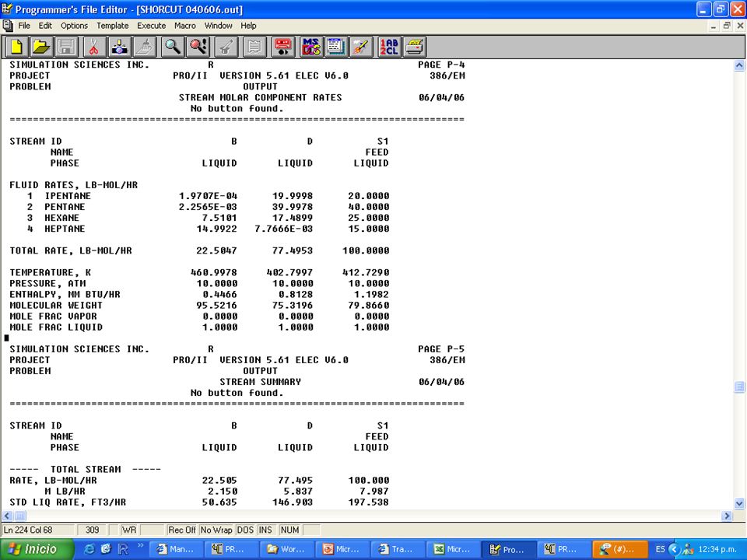Open the Execute menu
The height and width of the screenshot is (560, 747).
pyautogui.click(x=152, y=26)
